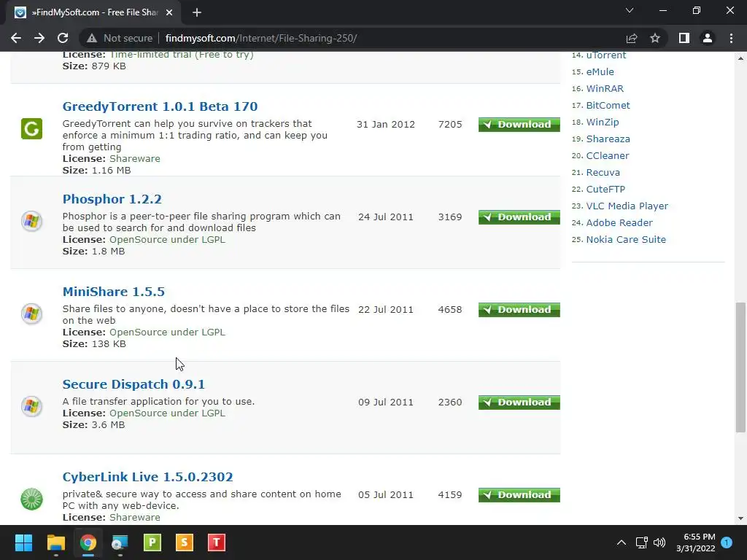Viewport: 747px width, 560px height.
Task: Open WinRAR in the top list
Action: point(605,88)
